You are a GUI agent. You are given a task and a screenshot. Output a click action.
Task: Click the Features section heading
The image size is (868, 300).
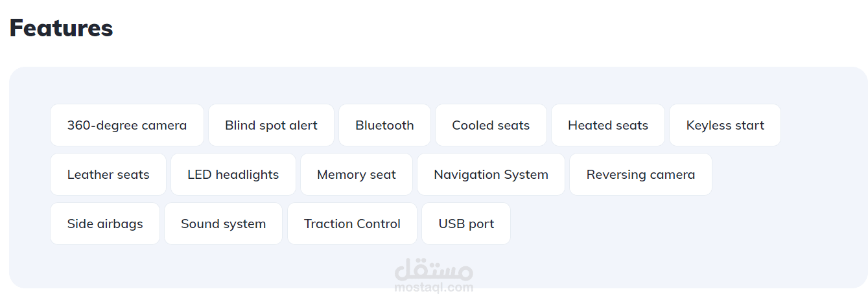pyautogui.click(x=61, y=28)
